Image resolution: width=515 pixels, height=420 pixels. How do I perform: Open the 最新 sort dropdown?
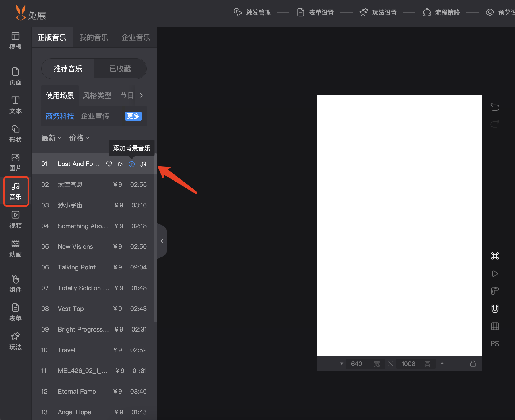point(51,138)
